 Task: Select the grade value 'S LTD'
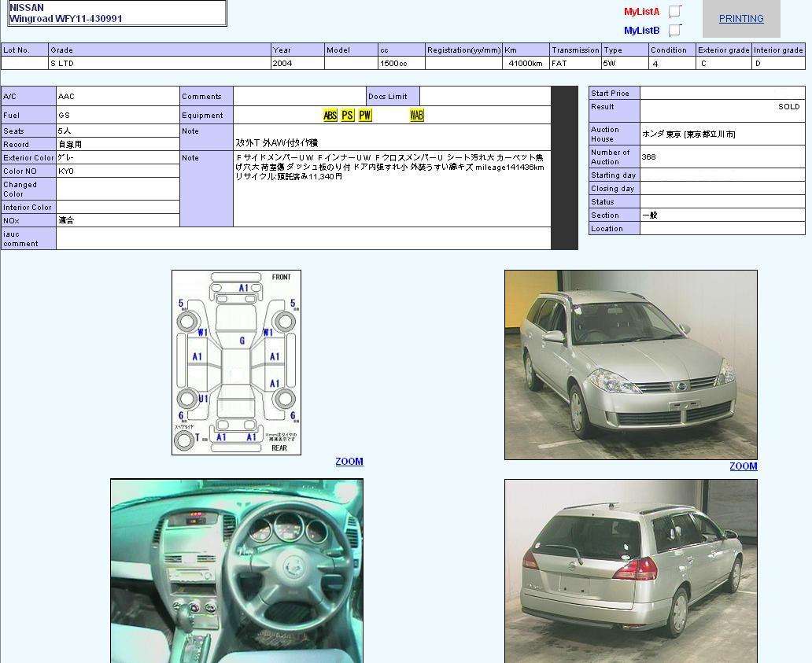[62, 63]
